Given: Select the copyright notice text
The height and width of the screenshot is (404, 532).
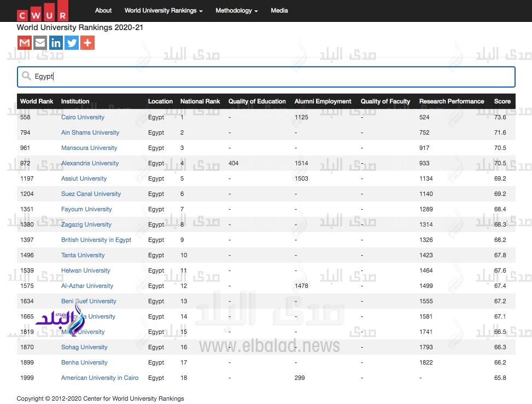Looking at the screenshot, I should coord(101,399).
